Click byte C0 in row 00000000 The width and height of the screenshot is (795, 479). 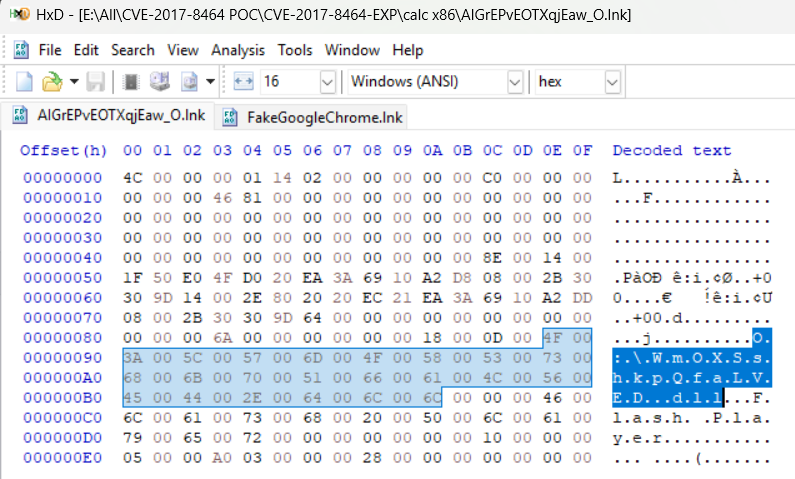(x=492, y=178)
